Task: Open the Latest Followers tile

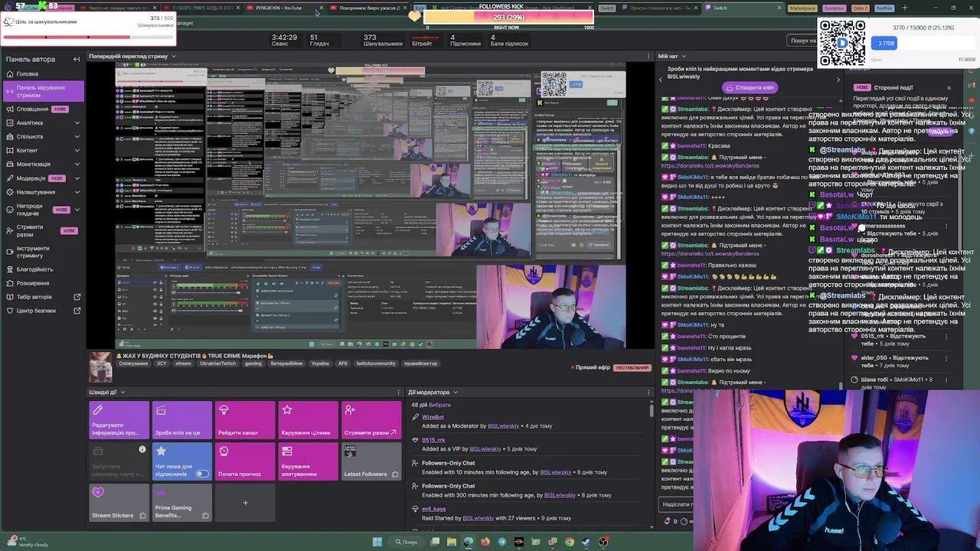Action: (x=371, y=461)
